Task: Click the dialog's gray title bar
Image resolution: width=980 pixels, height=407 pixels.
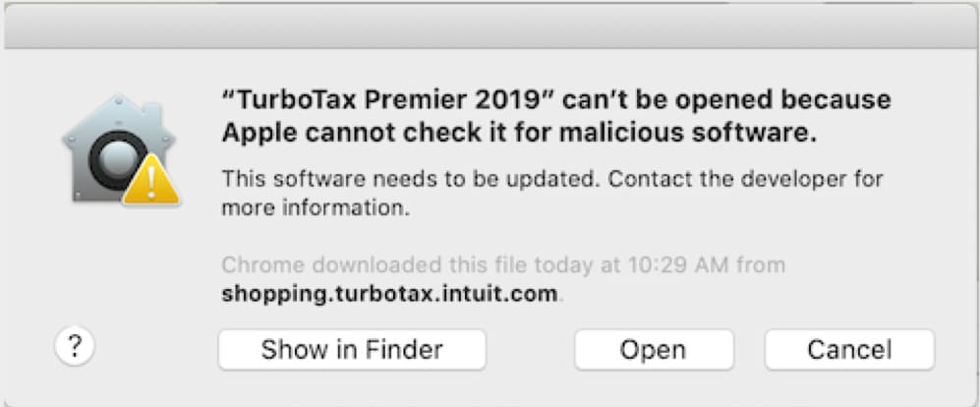Action: (490, 25)
